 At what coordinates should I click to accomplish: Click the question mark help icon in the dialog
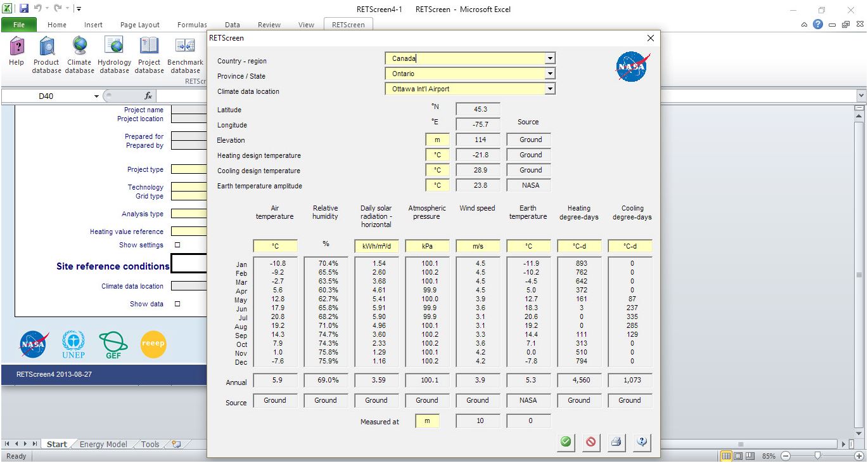coord(642,442)
